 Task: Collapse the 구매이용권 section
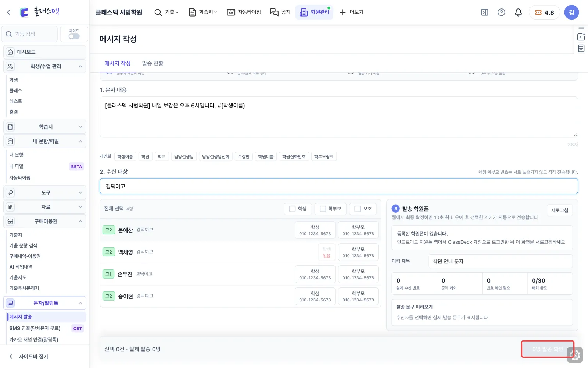point(80,221)
